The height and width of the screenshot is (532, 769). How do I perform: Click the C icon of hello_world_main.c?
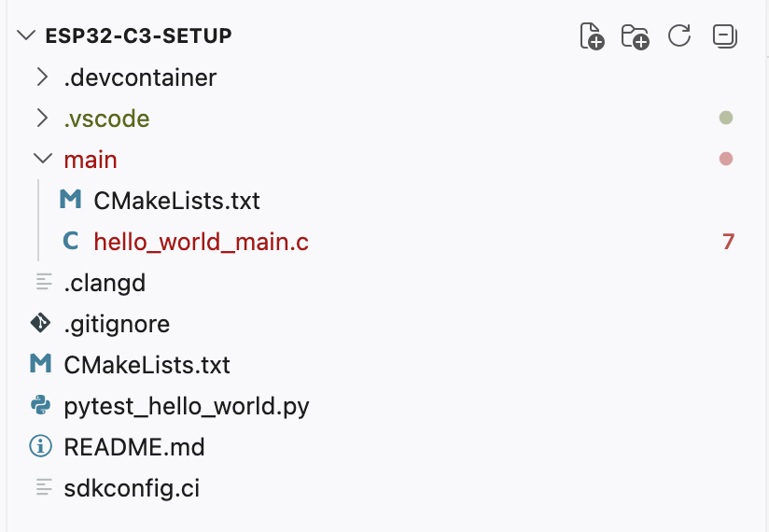click(x=70, y=242)
